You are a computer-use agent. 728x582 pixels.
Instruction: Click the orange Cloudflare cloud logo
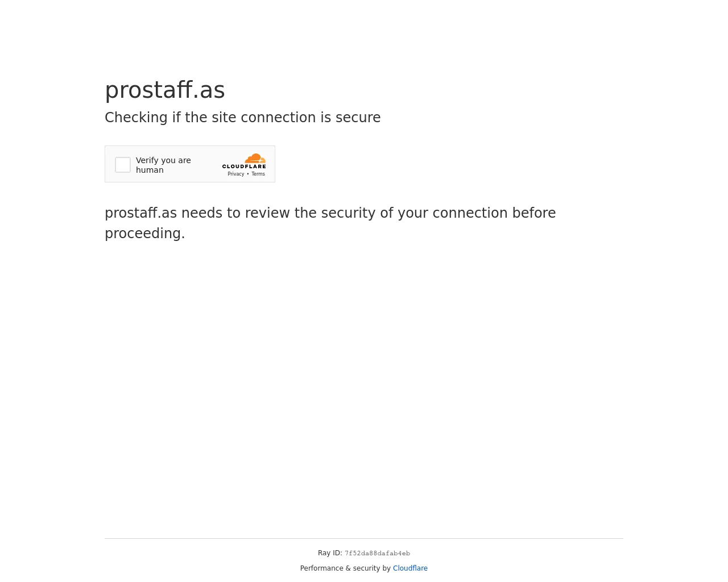(x=255, y=159)
